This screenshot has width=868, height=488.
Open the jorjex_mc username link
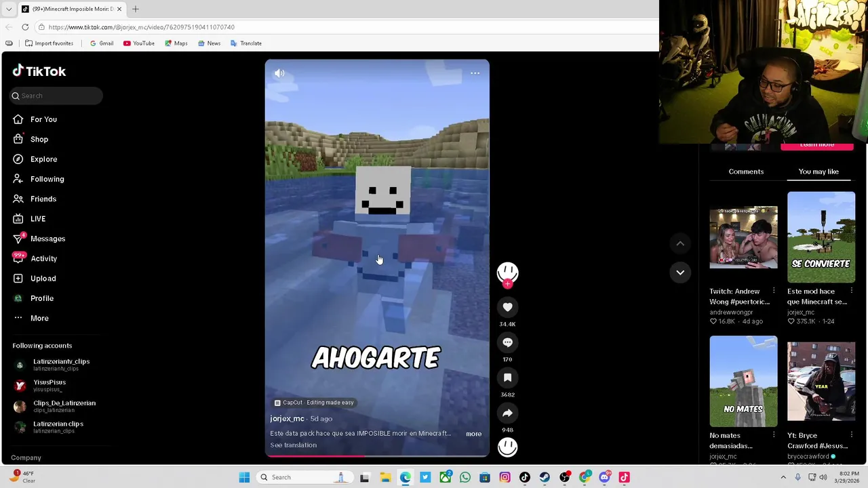287,419
